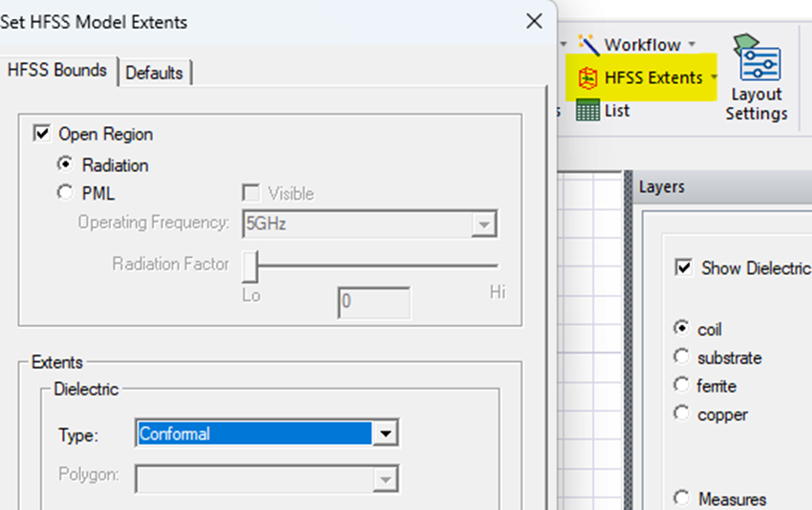Click the List grid icon
The image size is (812, 510).
[x=588, y=111]
